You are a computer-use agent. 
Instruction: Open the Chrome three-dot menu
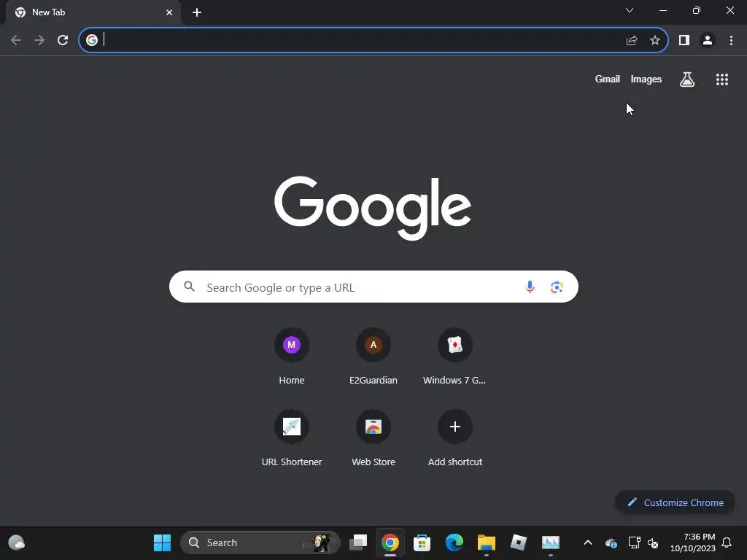[731, 41]
